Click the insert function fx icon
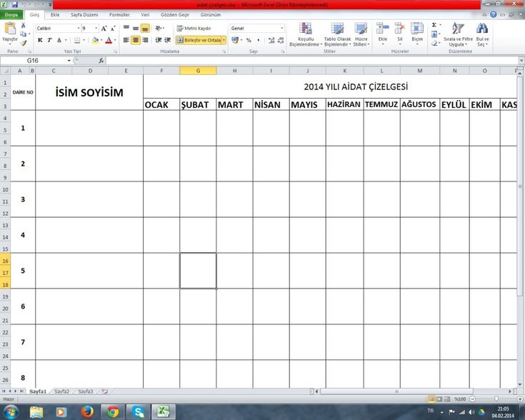Image resolution: width=525 pixels, height=420 pixels. pyautogui.click(x=101, y=61)
